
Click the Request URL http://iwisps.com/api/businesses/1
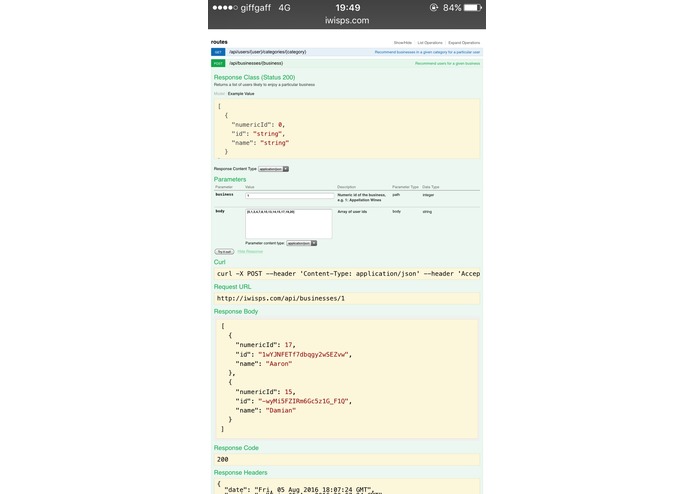coord(281,299)
